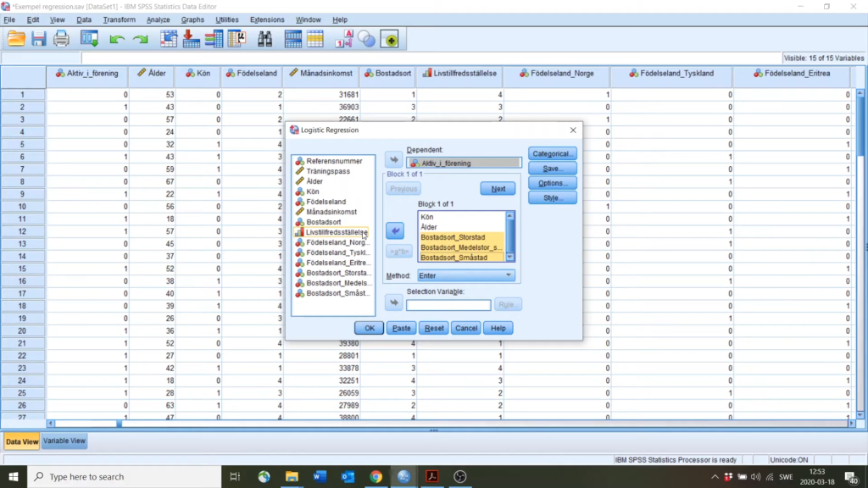The width and height of the screenshot is (868, 488).
Task: Open the Options... dialog button
Action: pyautogui.click(x=553, y=183)
